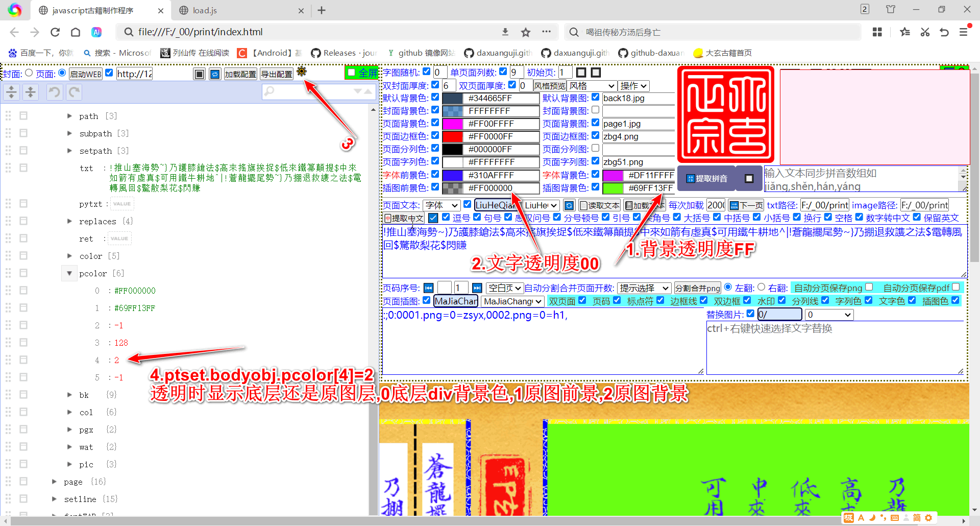The image size is (980, 526).
Task: Open the 操作 menu
Action: click(x=633, y=85)
